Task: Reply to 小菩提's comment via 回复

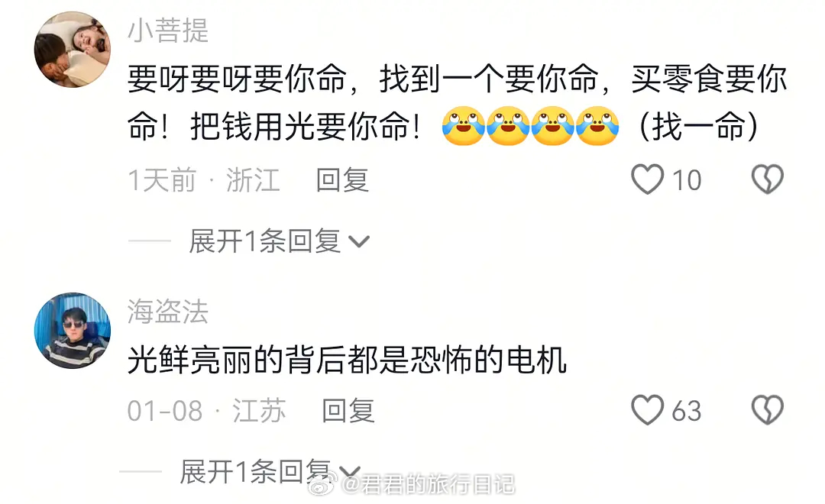Action: tap(342, 180)
